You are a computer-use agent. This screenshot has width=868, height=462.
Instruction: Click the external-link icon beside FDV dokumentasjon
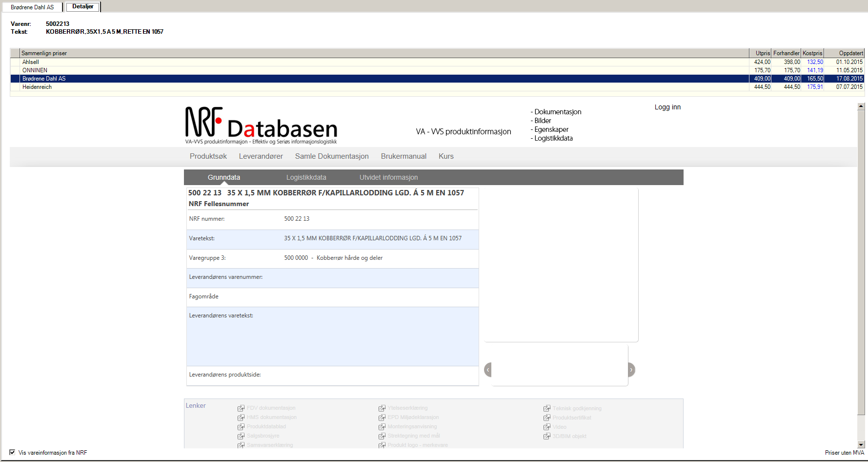tap(241, 408)
